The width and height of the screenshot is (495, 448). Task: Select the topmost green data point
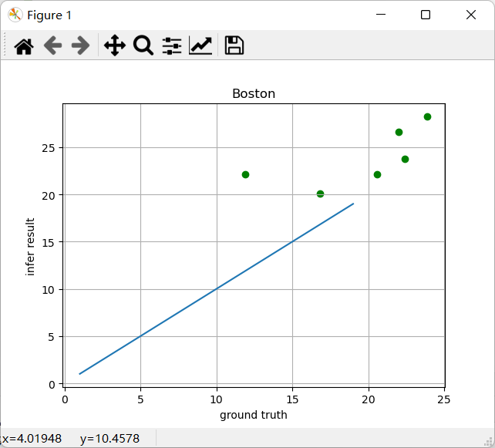point(427,116)
